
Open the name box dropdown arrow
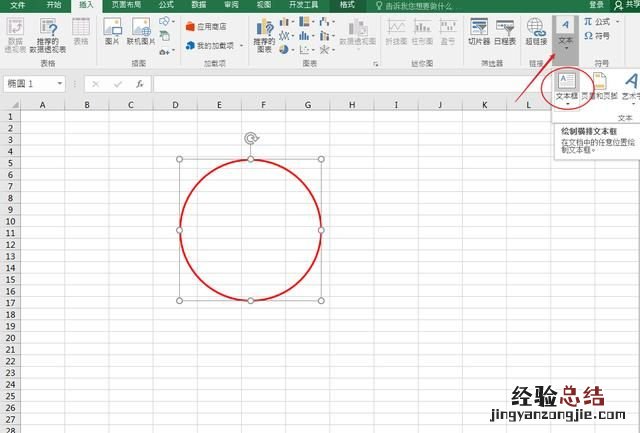pos(60,84)
